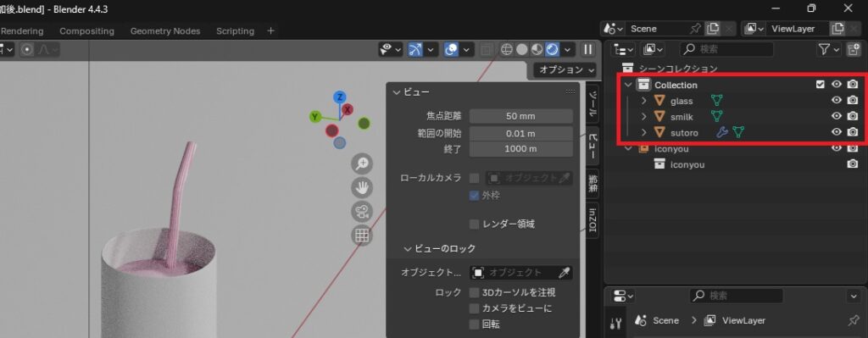Viewport: 868px width, 338px height.
Task: Click the 焦点距離 50 mm field
Action: 521,116
